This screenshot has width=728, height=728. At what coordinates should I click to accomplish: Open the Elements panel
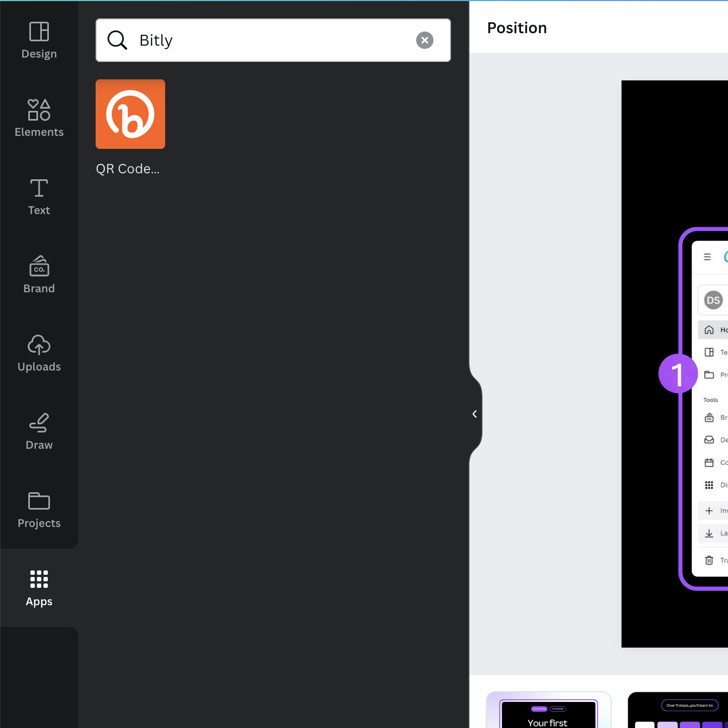pyautogui.click(x=39, y=118)
